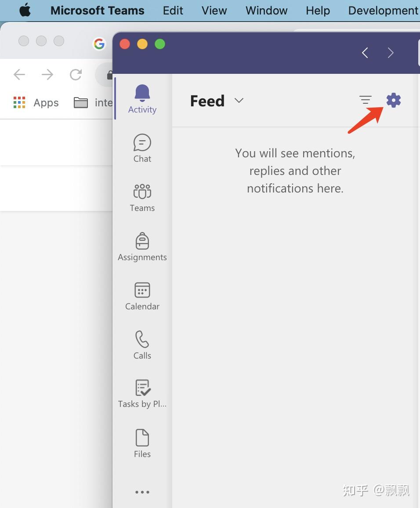Image resolution: width=420 pixels, height=508 pixels.
Task: Open the Edit menu
Action: tap(173, 11)
